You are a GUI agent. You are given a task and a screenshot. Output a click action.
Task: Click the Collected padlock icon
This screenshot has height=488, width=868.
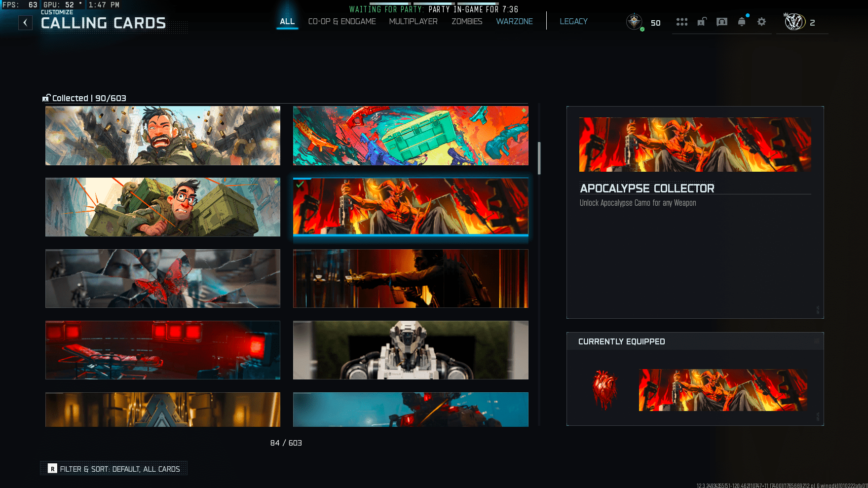pos(46,98)
